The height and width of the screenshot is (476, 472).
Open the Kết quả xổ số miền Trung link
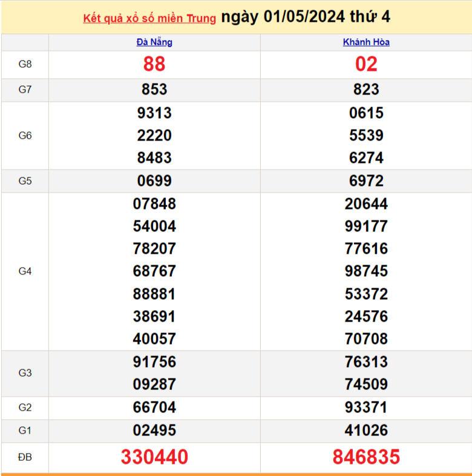tap(149, 18)
